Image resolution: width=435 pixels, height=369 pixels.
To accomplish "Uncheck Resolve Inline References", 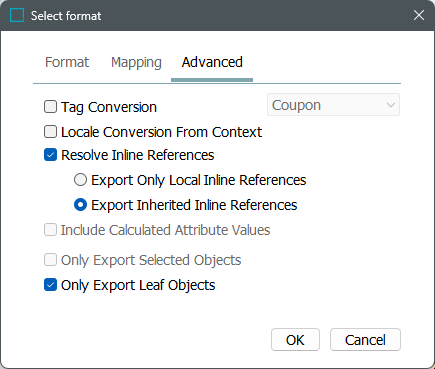I will (50, 155).
